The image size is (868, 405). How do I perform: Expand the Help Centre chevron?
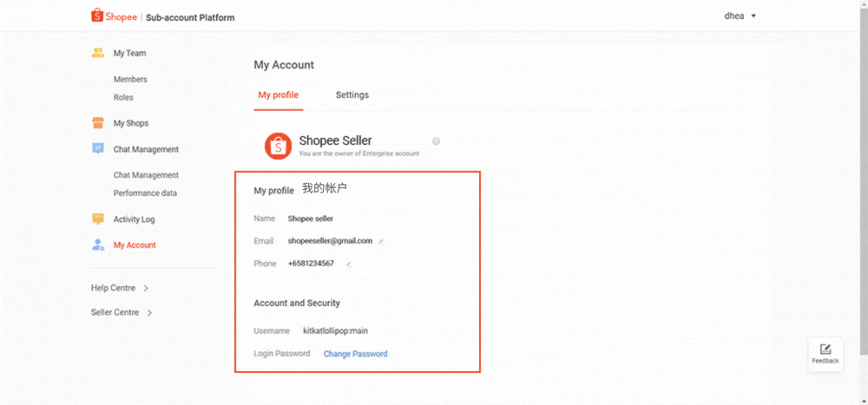146,288
